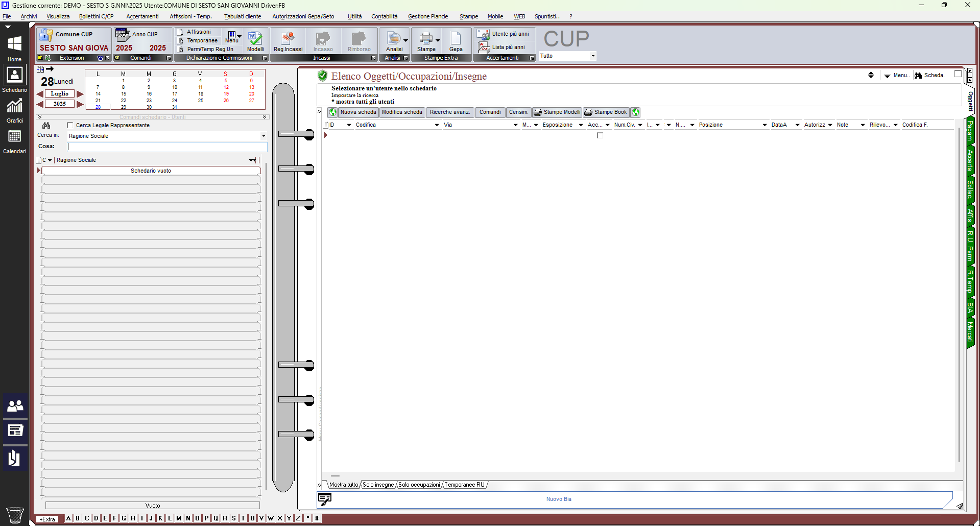Screen dimensions: 980x526
Task: Toggle the checkbox in the Acc column row
Action: [x=600, y=135]
